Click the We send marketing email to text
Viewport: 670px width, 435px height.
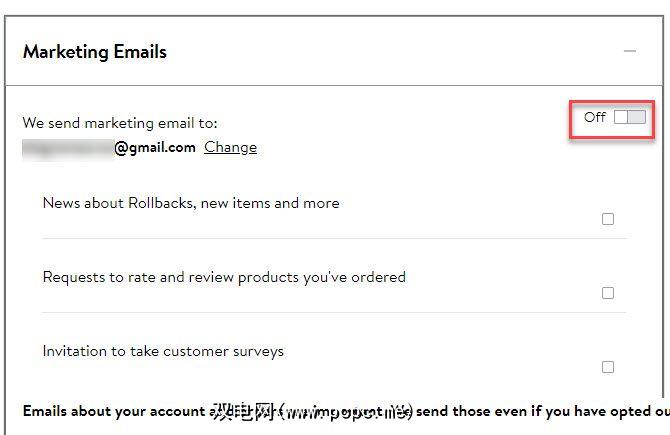tap(120, 123)
